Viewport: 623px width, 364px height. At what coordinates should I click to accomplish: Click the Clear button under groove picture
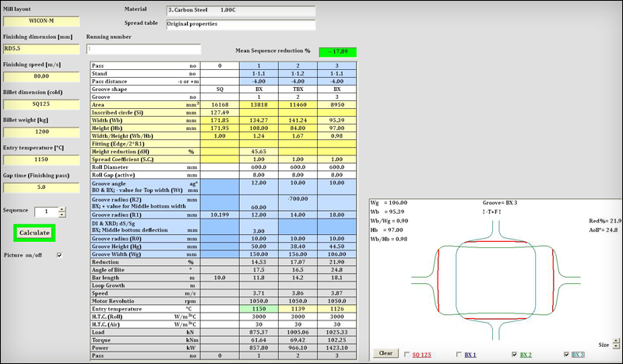(385, 353)
